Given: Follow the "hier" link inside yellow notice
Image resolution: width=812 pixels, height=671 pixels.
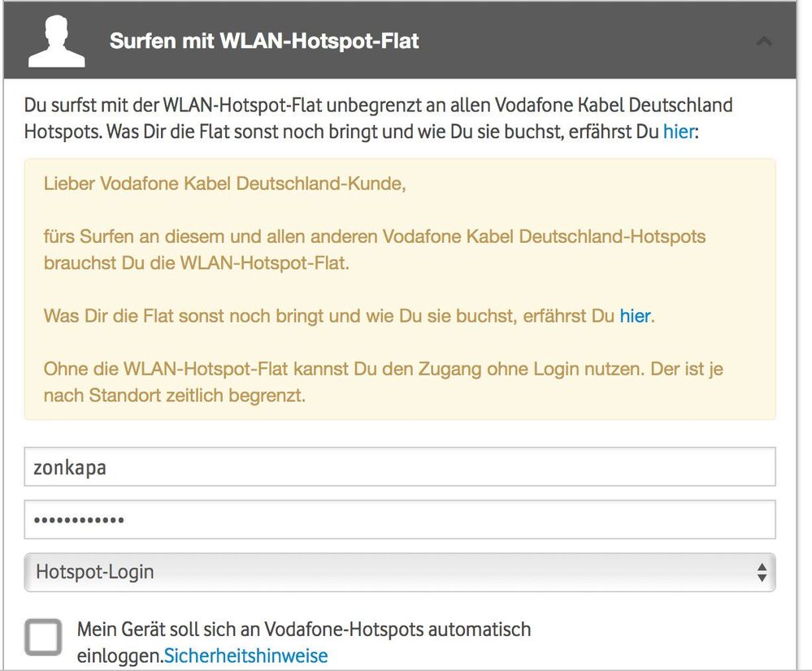Looking at the screenshot, I should pos(635,316).
